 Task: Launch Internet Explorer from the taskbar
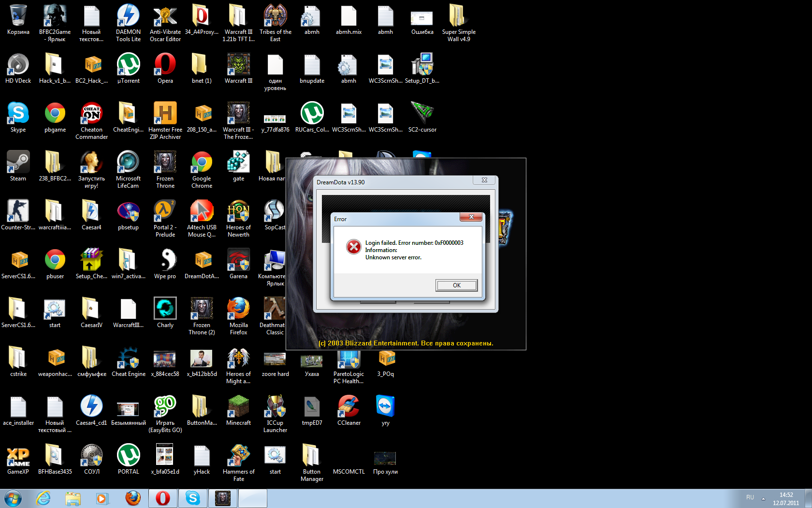tap(43, 498)
